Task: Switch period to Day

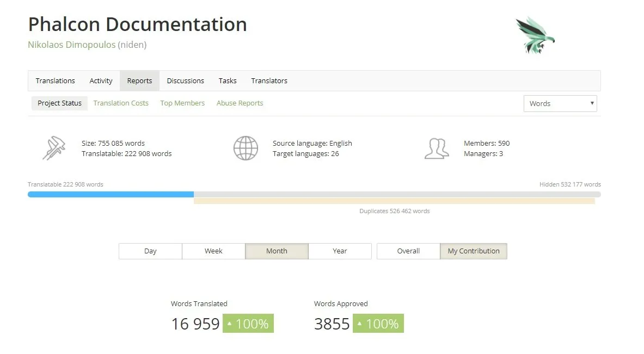Action: click(150, 251)
